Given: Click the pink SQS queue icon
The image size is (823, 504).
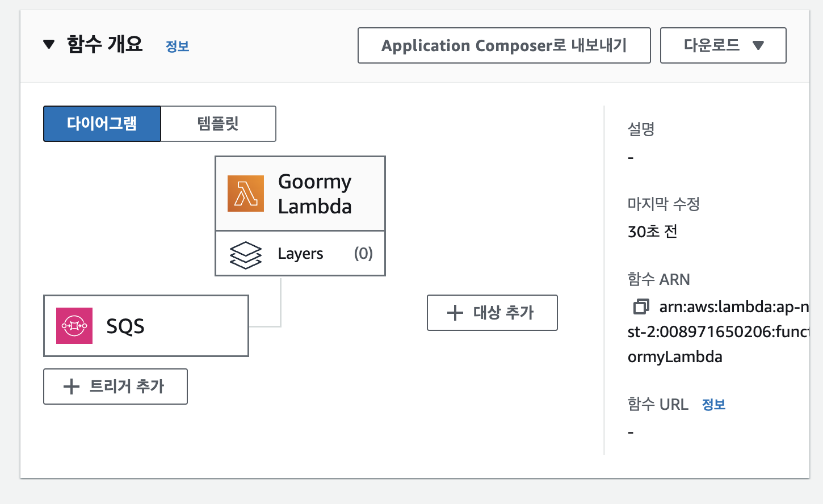Looking at the screenshot, I should coord(74,326).
